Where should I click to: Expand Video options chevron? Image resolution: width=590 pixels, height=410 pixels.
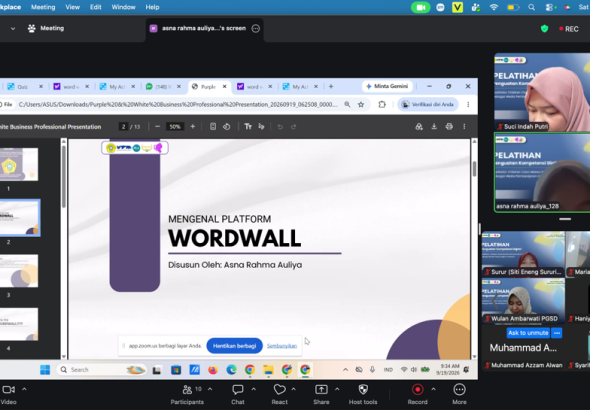pyautogui.click(x=24, y=389)
